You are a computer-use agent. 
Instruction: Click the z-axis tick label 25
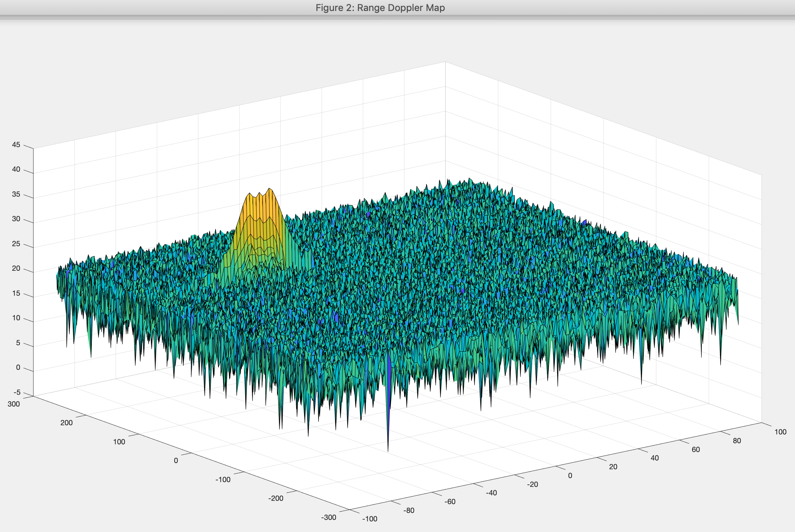coord(16,244)
